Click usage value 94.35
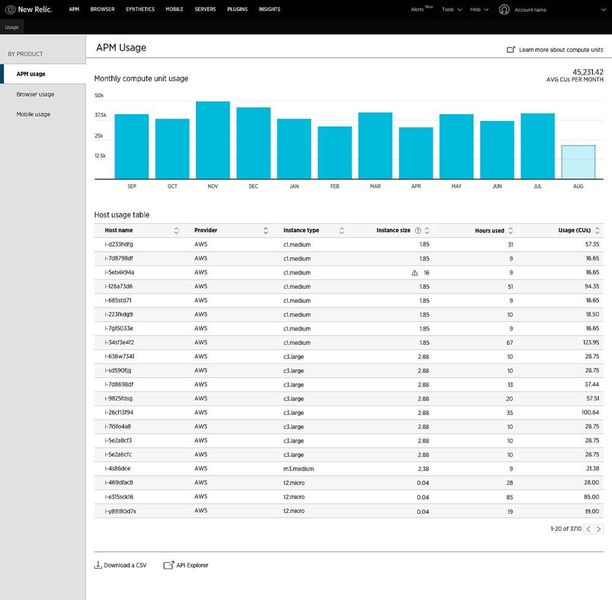Screen dimensions: 612x600 592,287
